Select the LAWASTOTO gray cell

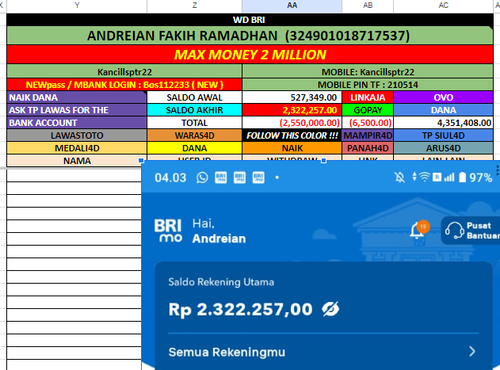tap(77, 135)
